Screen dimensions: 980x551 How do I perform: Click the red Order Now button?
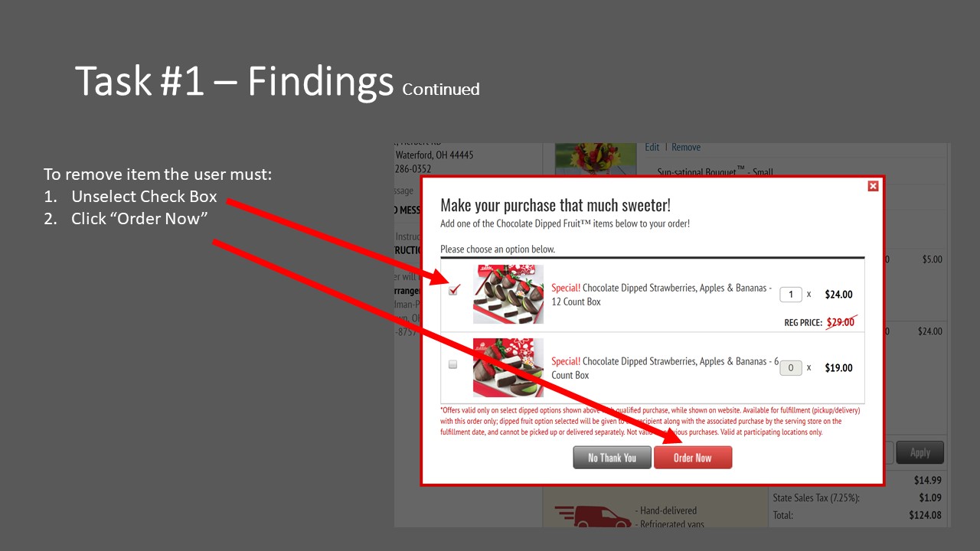(693, 458)
